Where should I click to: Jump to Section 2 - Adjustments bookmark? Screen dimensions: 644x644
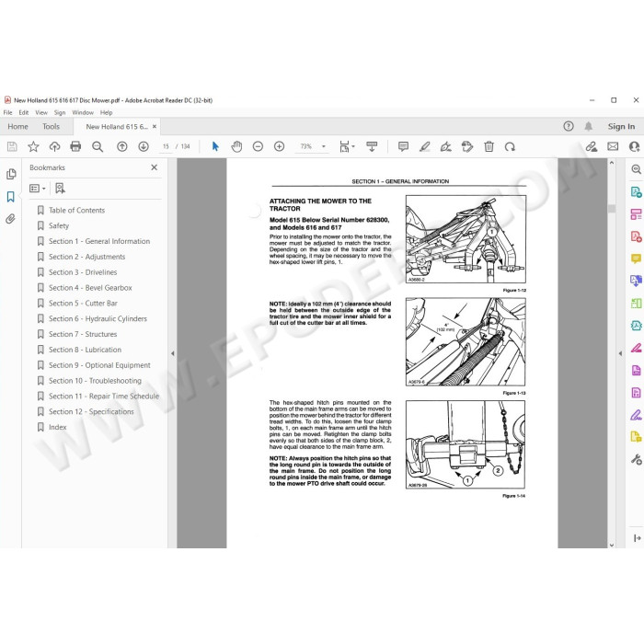87,257
